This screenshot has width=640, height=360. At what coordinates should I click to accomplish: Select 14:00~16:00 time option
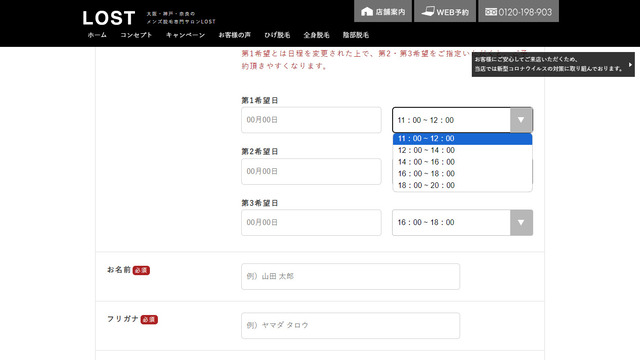tap(462, 162)
